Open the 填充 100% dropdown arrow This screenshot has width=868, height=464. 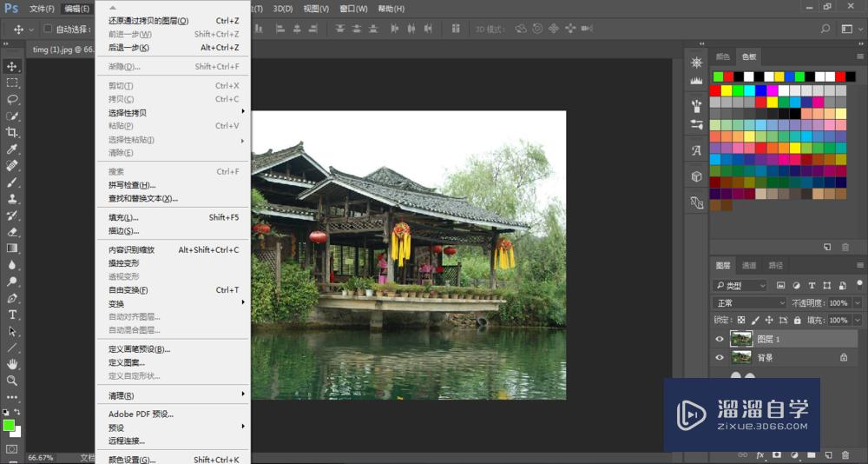(x=858, y=320)
